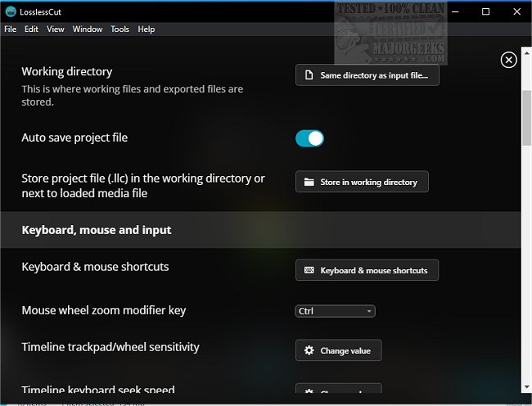The width and height of the screenshot is (532, 406).
Task: Click the gear icon on trackpad sensitivity Change value
Action: [x=309, y=350]
